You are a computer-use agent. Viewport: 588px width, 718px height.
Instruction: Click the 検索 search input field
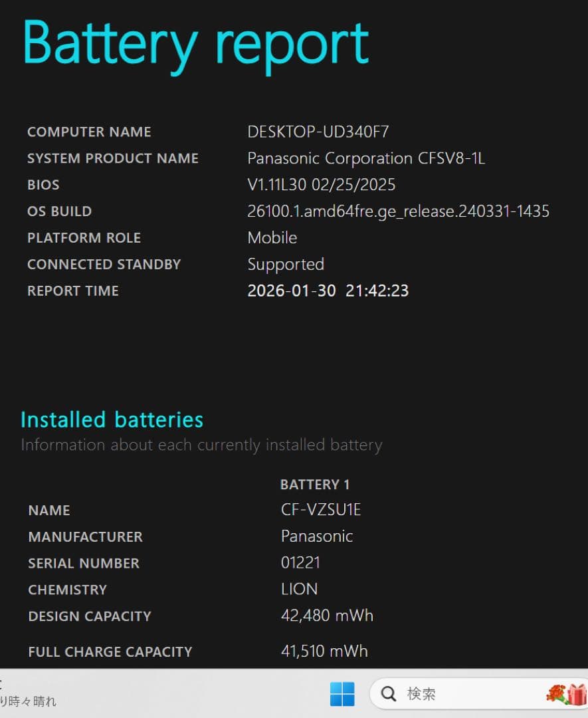(465, 694)
